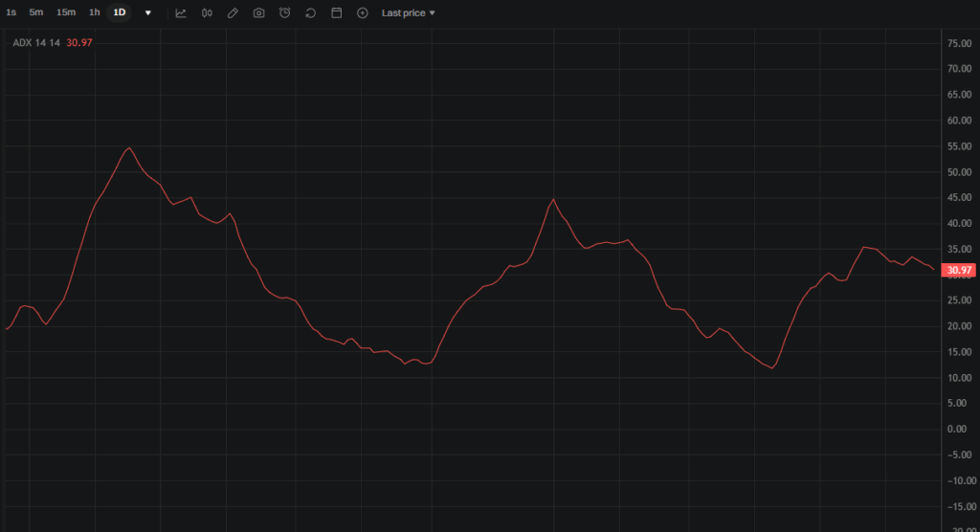Open the alarm clock alert icon
The width and height of the screenshot is (980, 532).
coord(284,13)
